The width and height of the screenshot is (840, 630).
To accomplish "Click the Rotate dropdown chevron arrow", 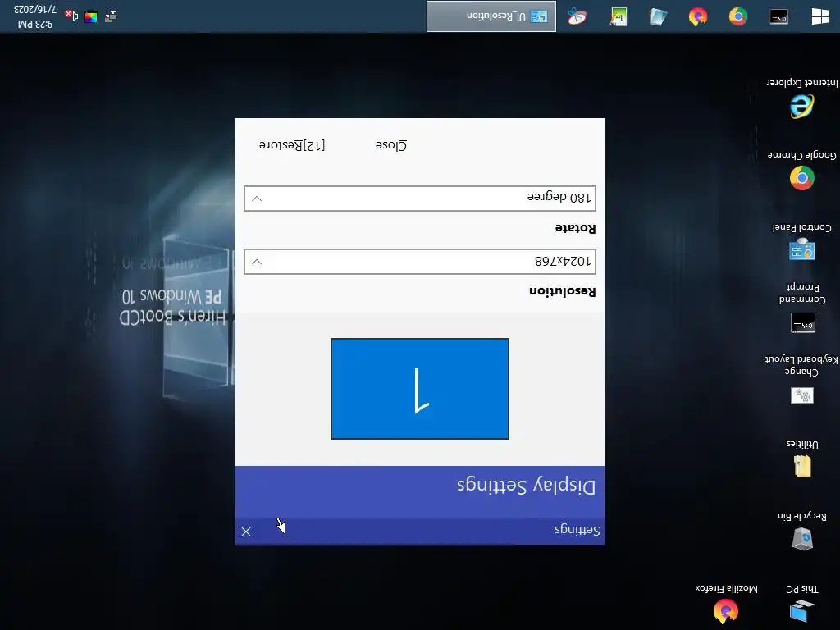I will click(257, 199).
